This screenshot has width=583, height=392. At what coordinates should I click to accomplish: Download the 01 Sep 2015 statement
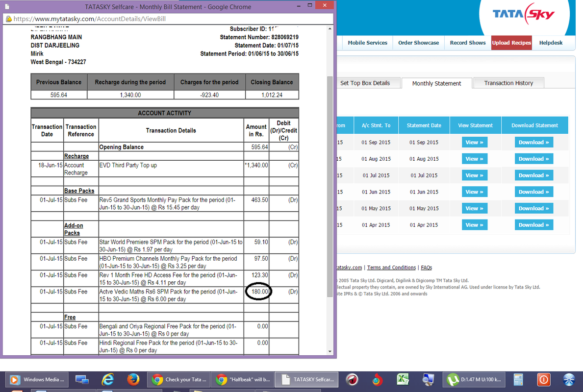click(534, 142)
